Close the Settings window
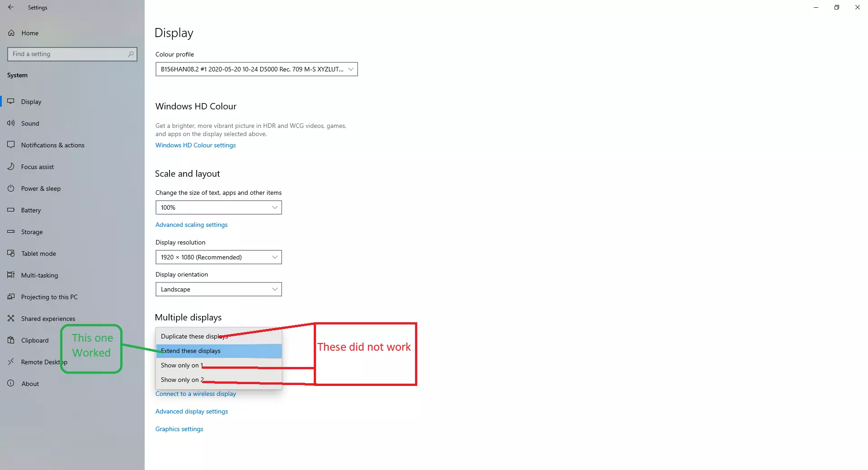The image size is (868, 470). tap(858, 7)
